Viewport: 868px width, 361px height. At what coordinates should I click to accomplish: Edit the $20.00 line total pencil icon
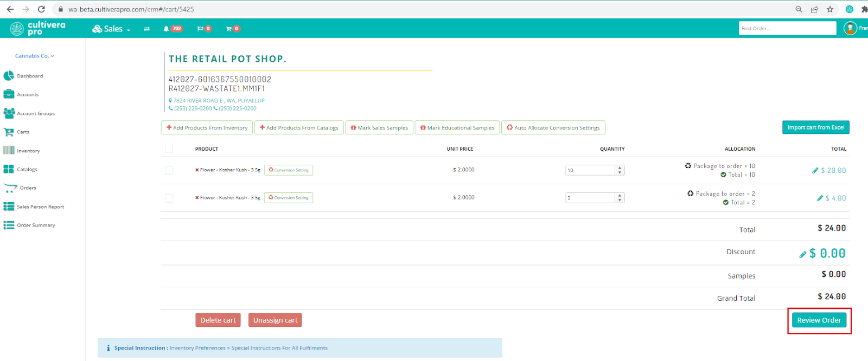(x=815, y=171)
